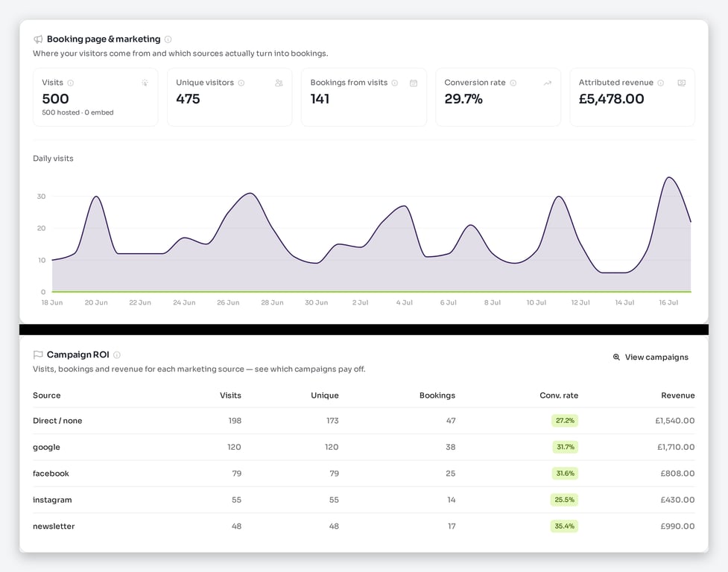Click the 475 unique visitors value

coord(188,99)
